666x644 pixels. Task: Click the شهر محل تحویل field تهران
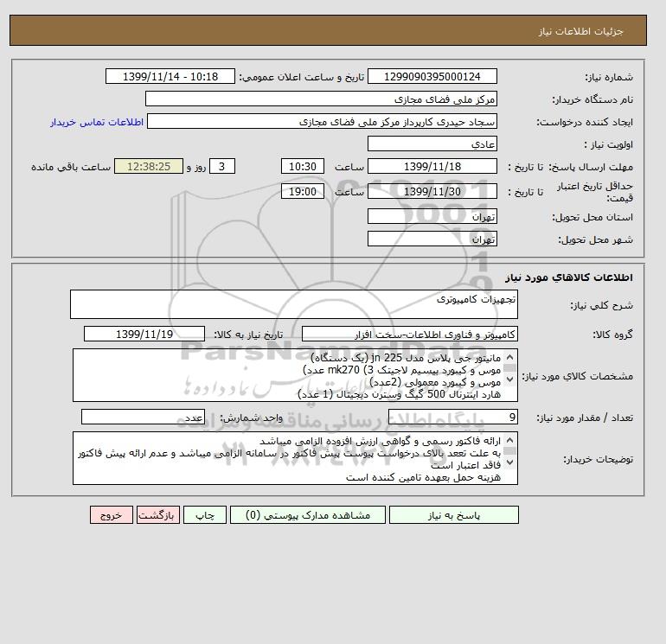click(432, 239)
